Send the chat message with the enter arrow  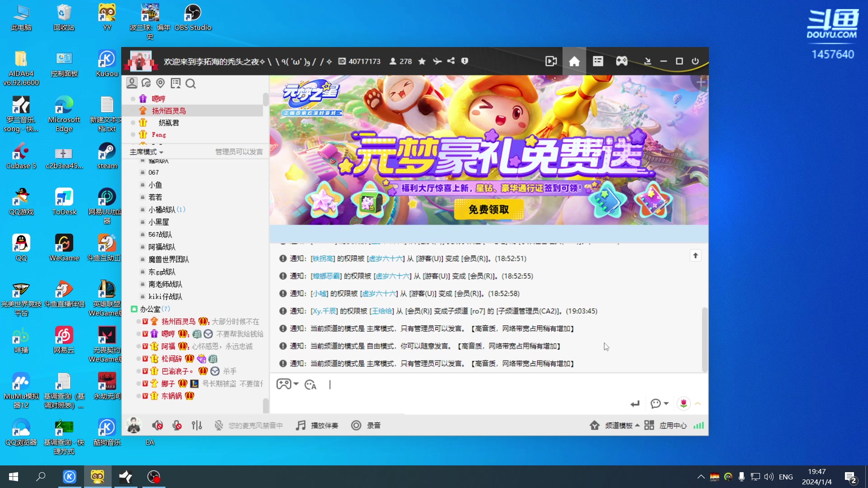(635, 404)
